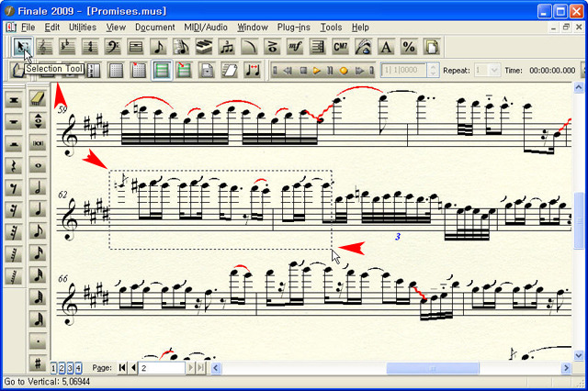Select the Chord Tool CM7 icon

(341, 47)
